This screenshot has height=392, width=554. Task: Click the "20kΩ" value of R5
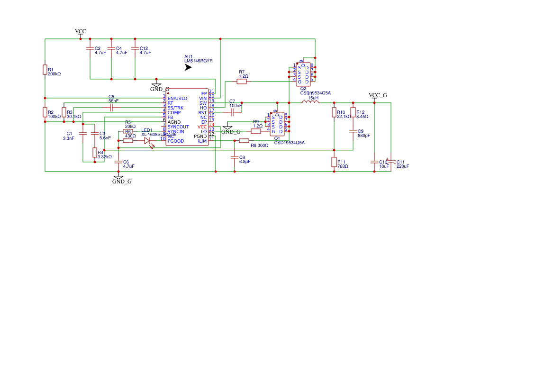tap(130, 126)
